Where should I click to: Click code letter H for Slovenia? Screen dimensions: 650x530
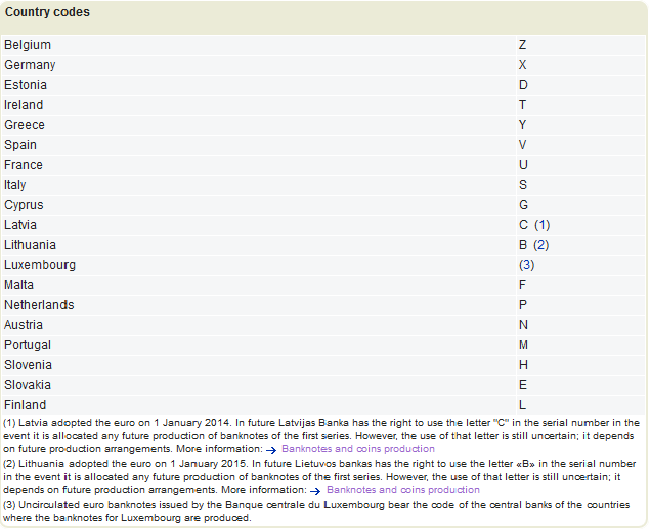point(523,365)
